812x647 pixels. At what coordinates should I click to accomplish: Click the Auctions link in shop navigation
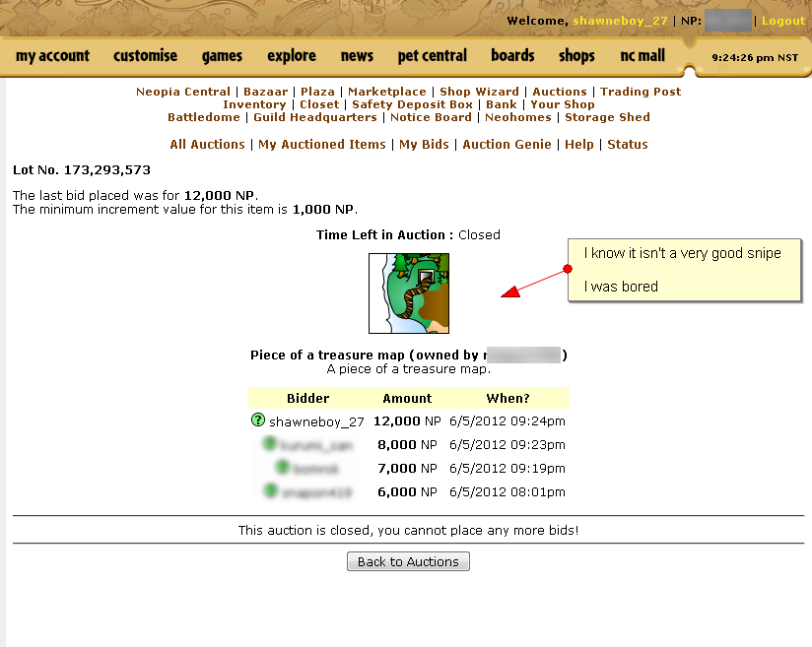[x=560, y=92]
